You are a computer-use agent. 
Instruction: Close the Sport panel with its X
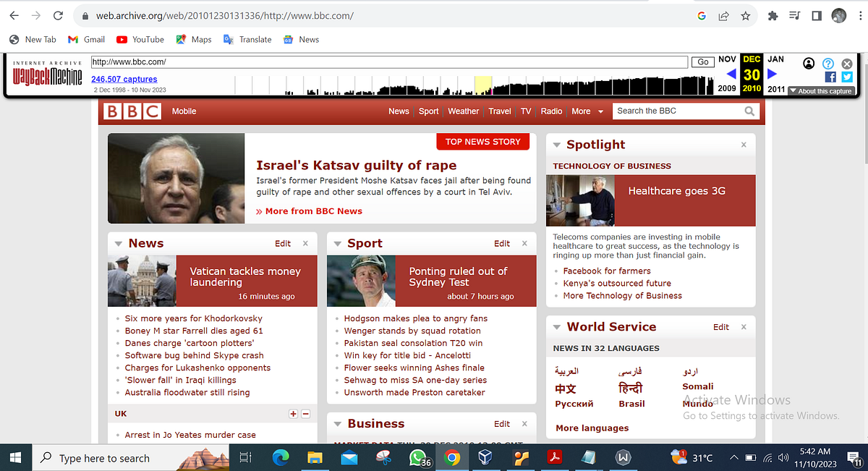click(524, 244)
